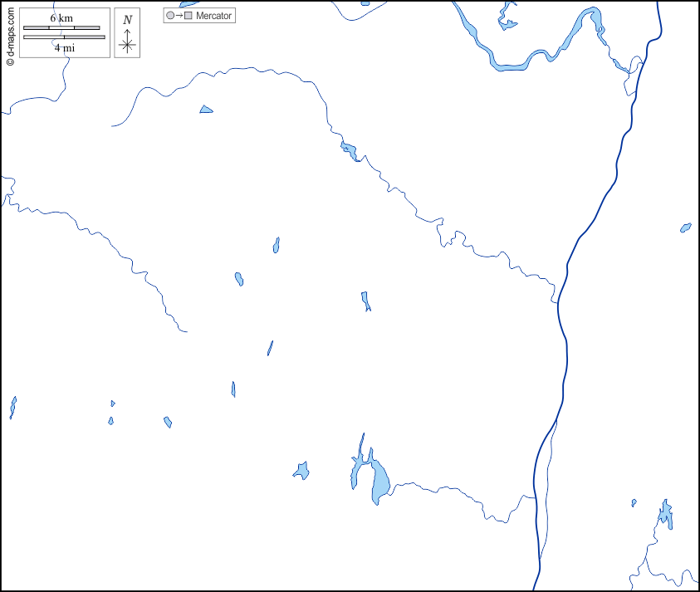The image size is (700, 592).
Task: Click the star-shaped compass rose base
Action: coord(127,45)
